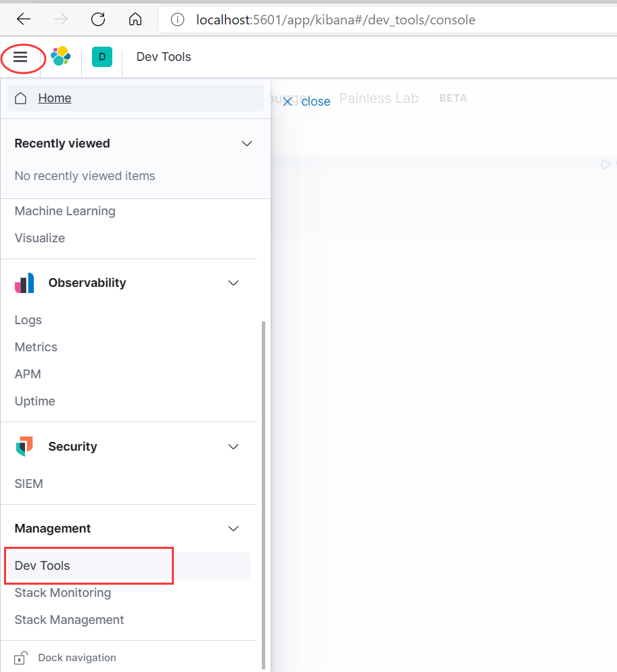Image resolution: width=617 pixels, height=672 pixels.
Task: Collapse the Observability section chevron
Action: pos(233,283)
